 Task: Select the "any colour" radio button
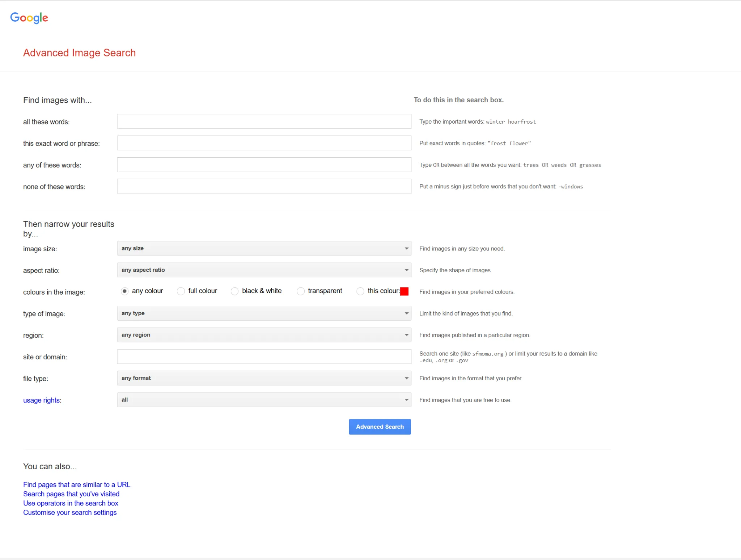pyautogui.click(x=124, y=291)
